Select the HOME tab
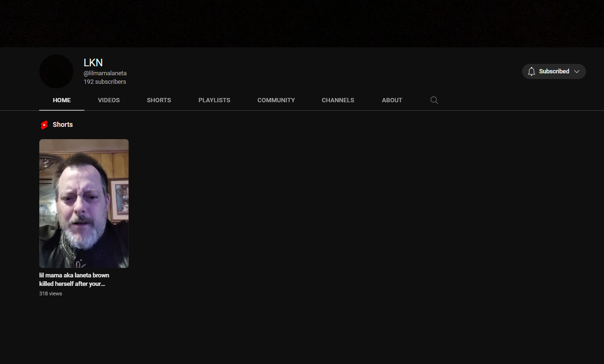Image resolution: width=604 pixels, height=364 pixels. point(62,100)
